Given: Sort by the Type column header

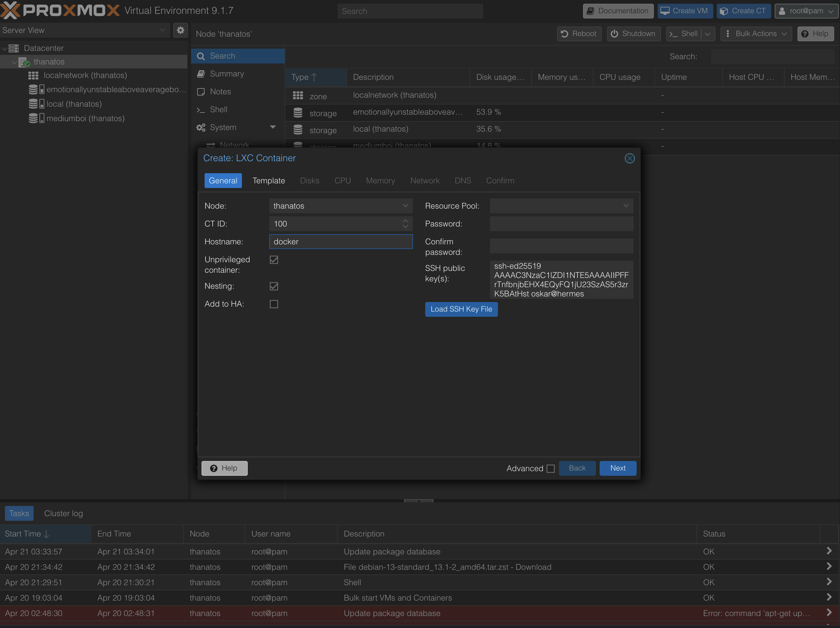Looking at the screenshot, I should tap(316, 77).
